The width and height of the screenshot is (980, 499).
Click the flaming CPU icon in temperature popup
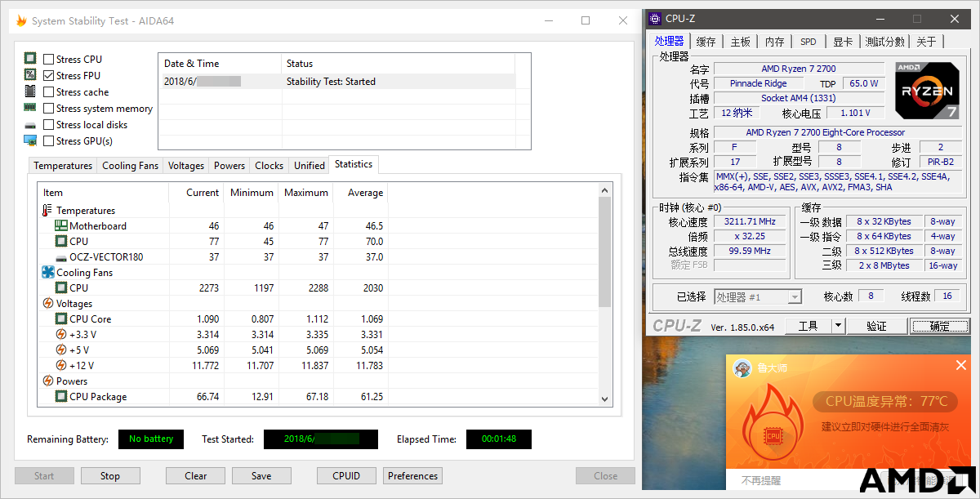[x=772, y=425]
